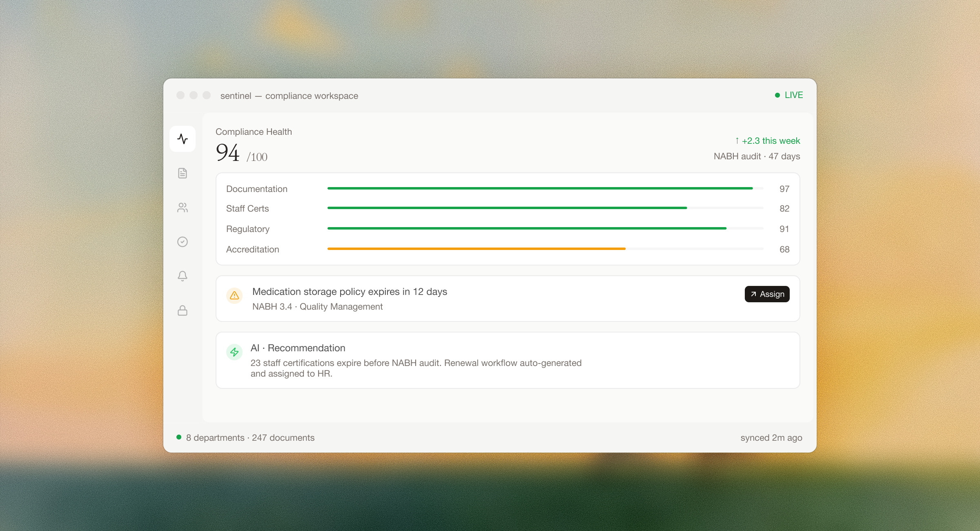Click the Regulatory score 91
The height and width of the screenshot is (531, 980).
784,229
